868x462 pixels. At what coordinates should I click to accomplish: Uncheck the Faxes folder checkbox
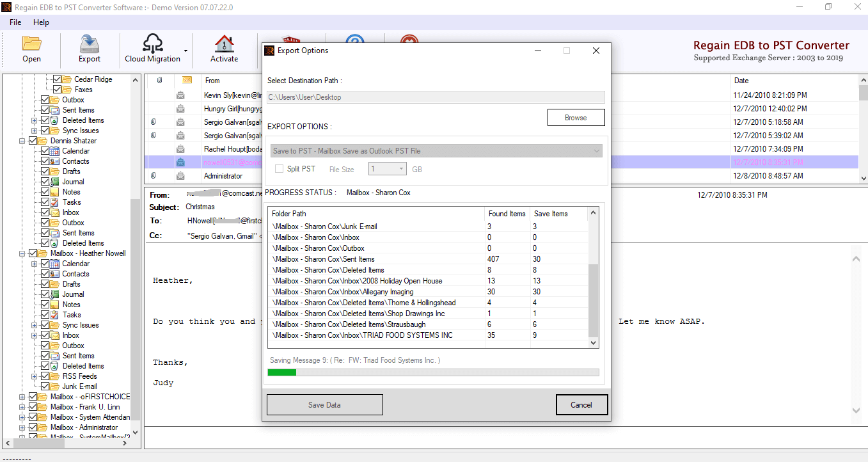[x=57, y=90]
